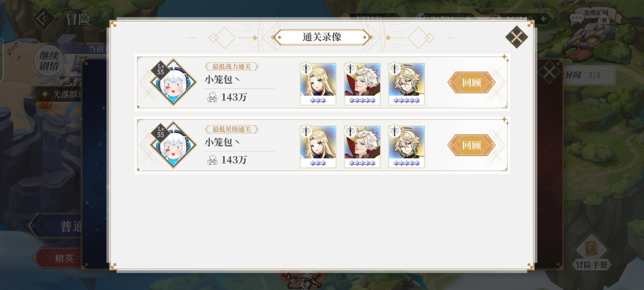Click 回顾 for the 最低星级通关 record
644x290 pixels.
[x=471, y=145]
